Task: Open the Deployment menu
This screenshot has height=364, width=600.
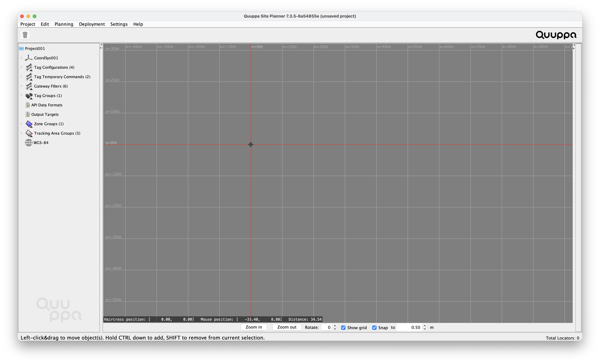Action: point(92,24)
